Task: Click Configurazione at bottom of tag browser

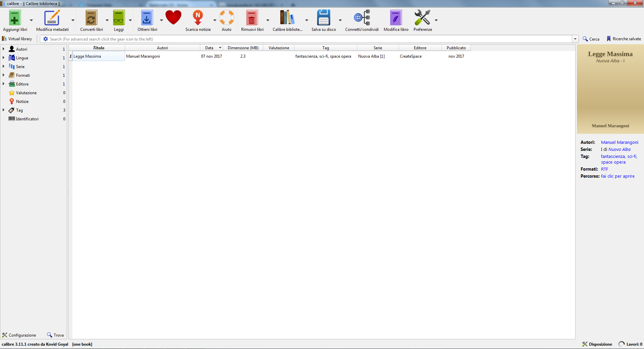Action: click(19, 335)
